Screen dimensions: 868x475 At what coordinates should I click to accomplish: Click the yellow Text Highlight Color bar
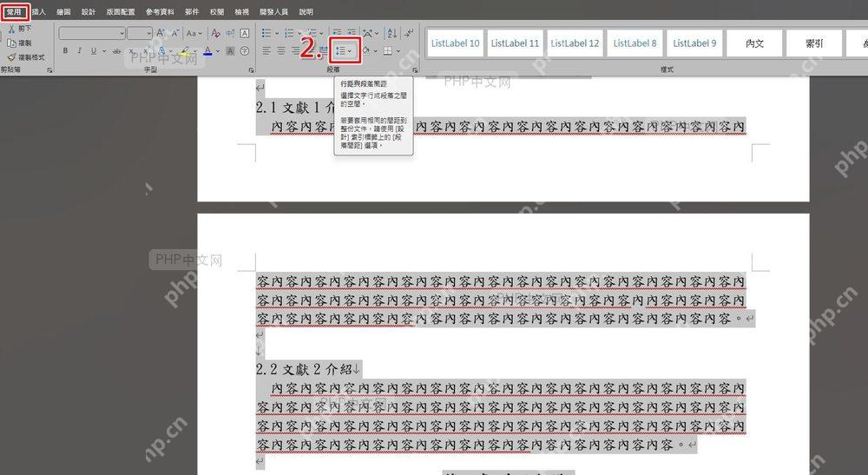click(185, 56)
